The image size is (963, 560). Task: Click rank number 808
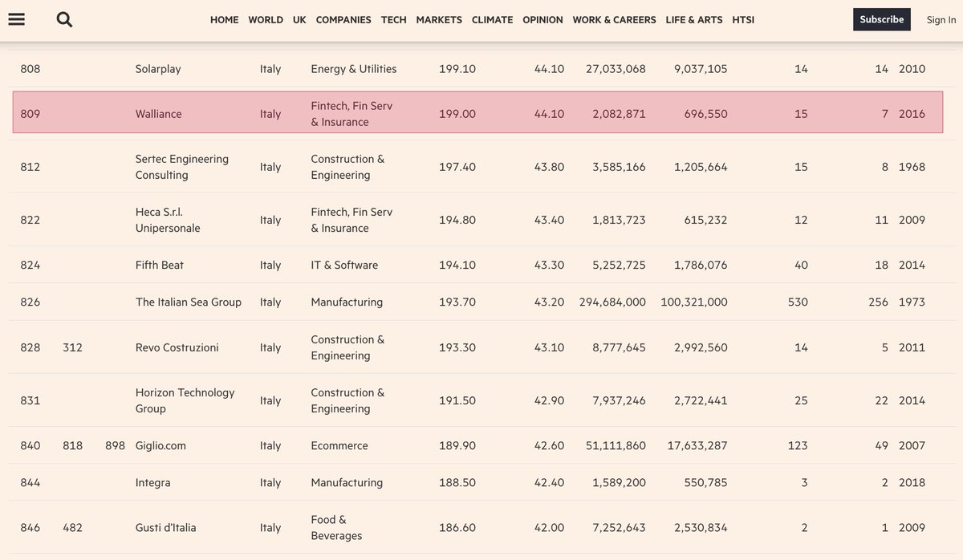click(x=30, y=69)
